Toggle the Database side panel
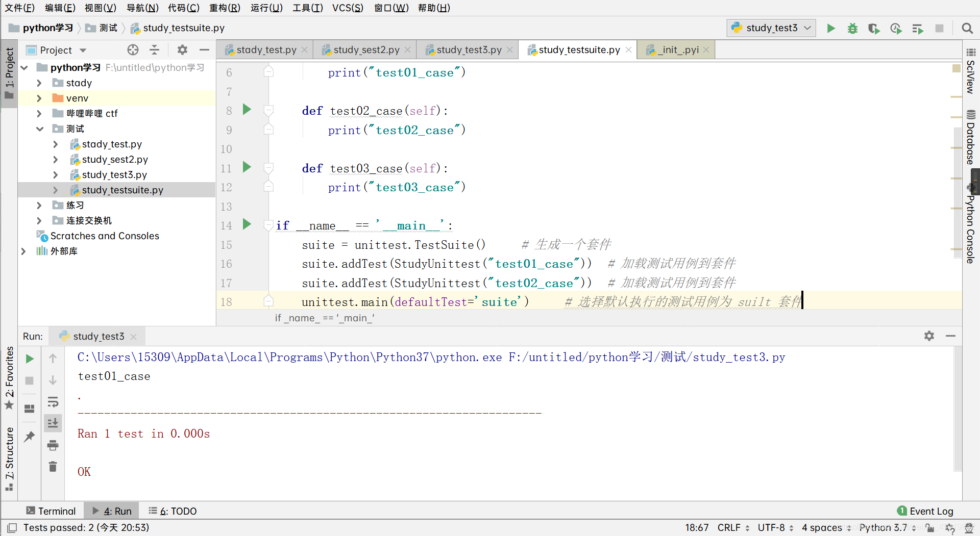The height and width of the screenshot is (536, 980). (x=971, y=137)
